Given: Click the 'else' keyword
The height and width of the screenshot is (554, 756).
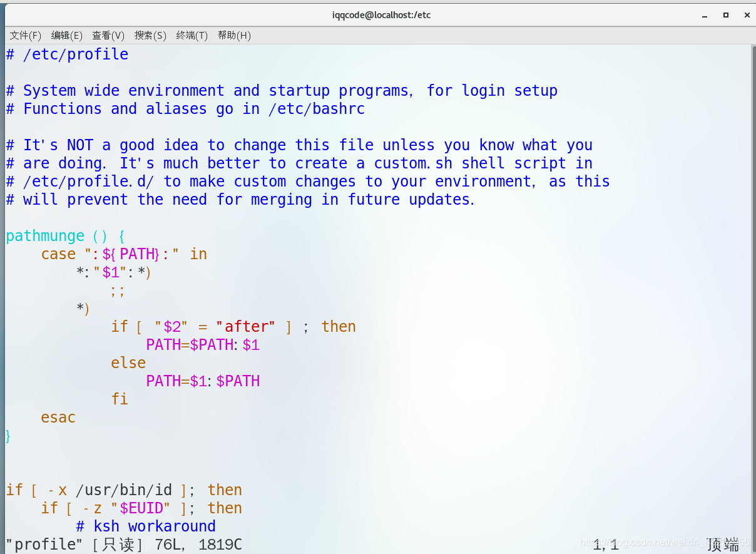Looking at the screenshot, I should (128, 363).
